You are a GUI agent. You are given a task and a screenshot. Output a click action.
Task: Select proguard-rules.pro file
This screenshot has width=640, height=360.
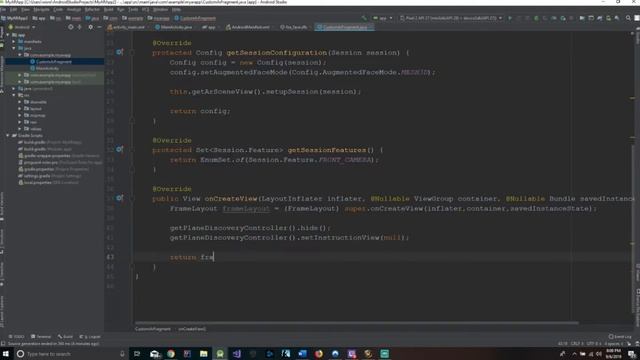pos(60,162)
